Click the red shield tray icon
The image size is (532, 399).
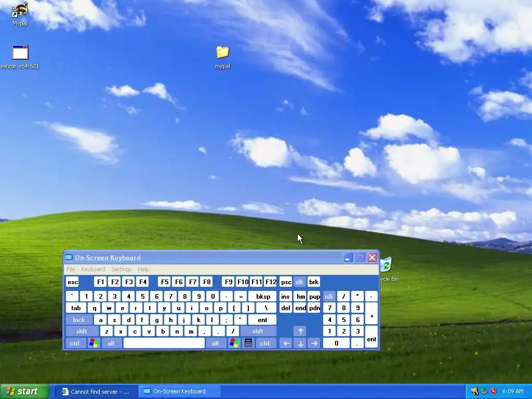coord(494,391)
